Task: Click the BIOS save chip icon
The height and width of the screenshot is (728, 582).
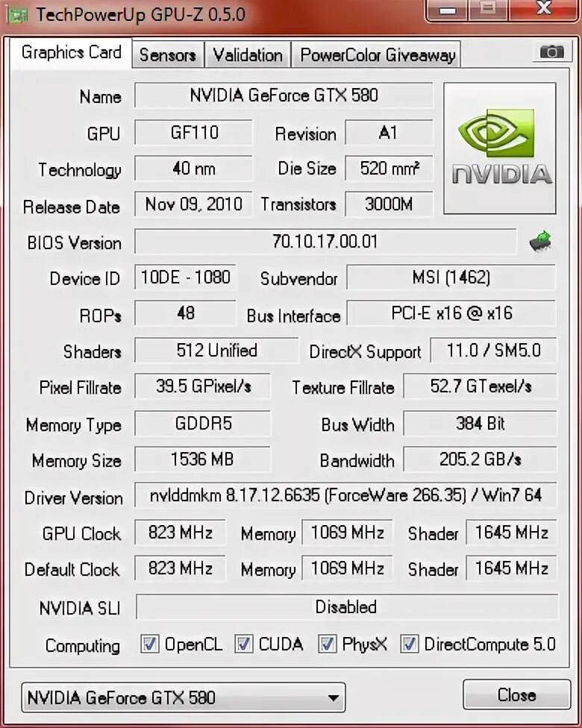Action: [541, 242]
